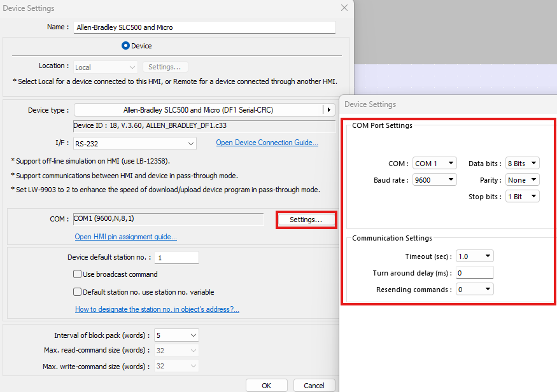Click the pass-through mode communications note
Image resolution: width=557 pixels, height=392 pixels.
click(x=124, y=176)
